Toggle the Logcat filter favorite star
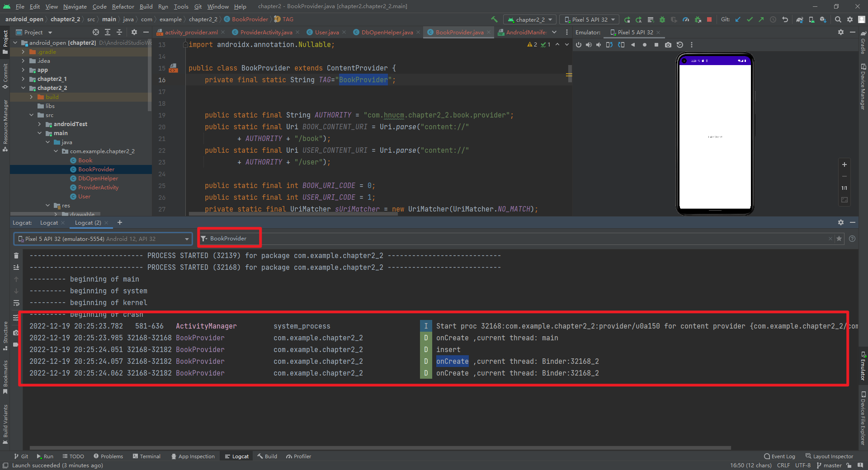868x470 pixels. (x=839, y=239)
